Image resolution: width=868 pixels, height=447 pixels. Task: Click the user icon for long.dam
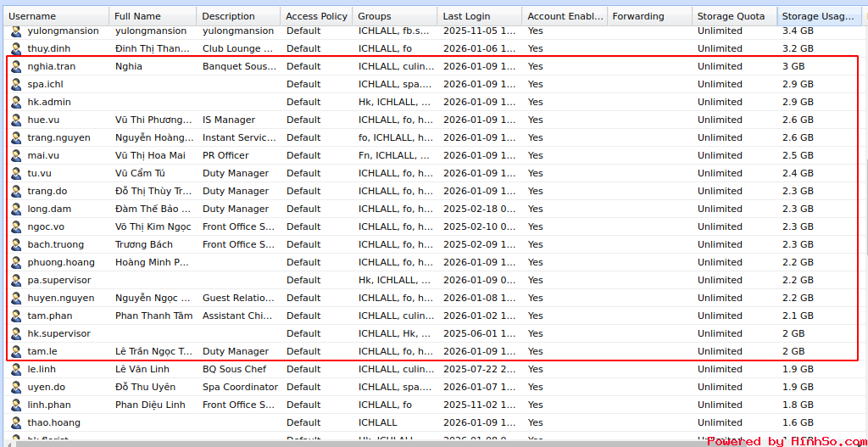coord(16,209)
